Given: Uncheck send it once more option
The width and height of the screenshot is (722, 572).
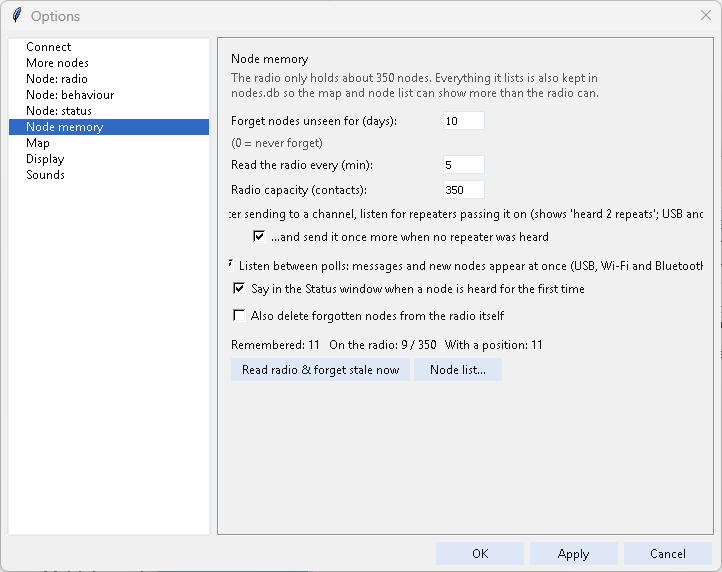Looking at the screenshot, I should 259,237.
